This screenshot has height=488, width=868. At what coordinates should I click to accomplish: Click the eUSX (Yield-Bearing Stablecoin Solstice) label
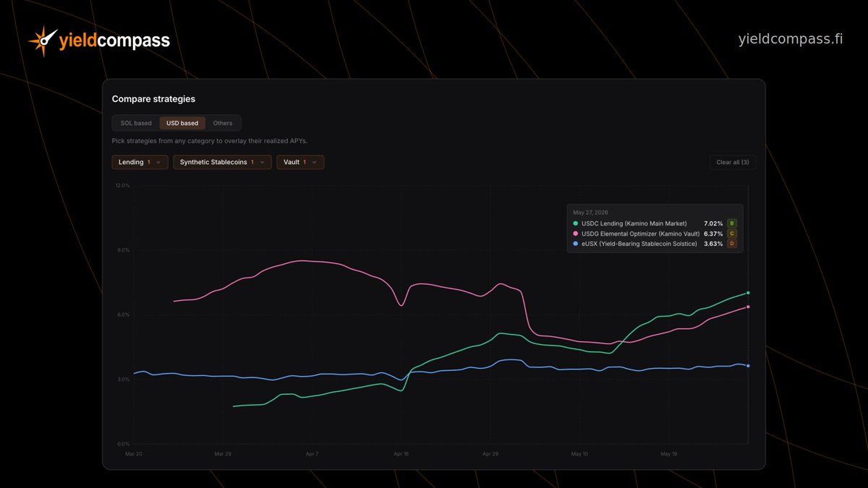coord(639,244)
